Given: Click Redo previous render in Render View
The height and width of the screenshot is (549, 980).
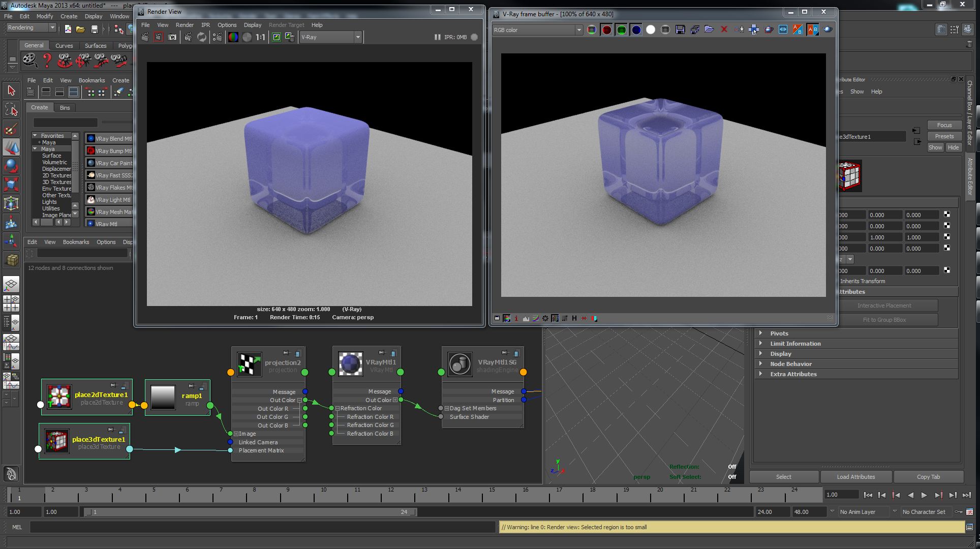Looking at the screenshot, I should tap(145, 37).
